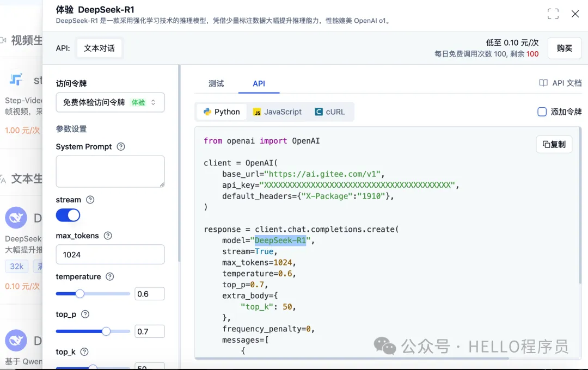Click the temperature help icon

click(109, 276)
